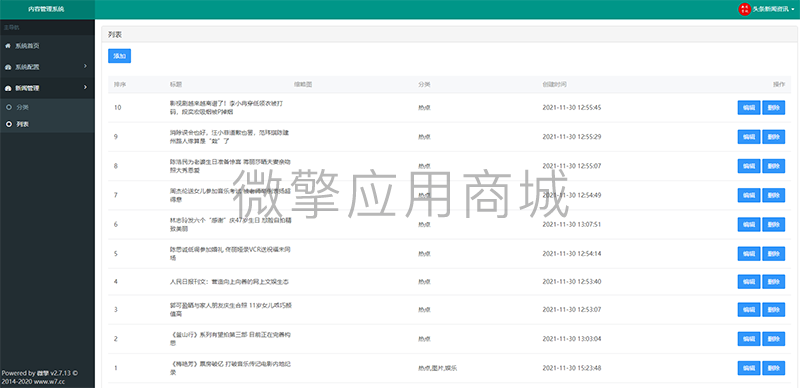Click the dashboard icon beside 系统配置
This screenshot has width=800, height=388.
pyautogui.click(x=8, y=67)
